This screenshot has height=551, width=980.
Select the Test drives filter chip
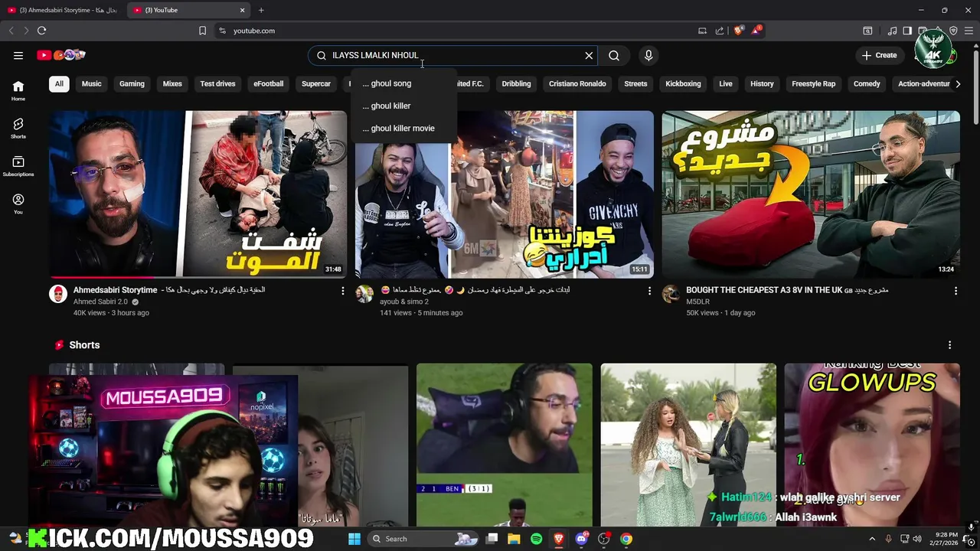217,83
